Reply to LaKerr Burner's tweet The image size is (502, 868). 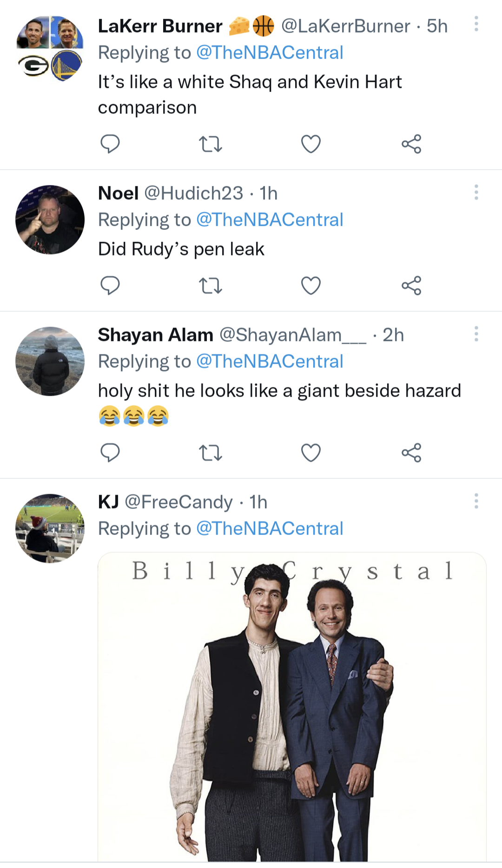pyautogui.click(x=110, y=144)
